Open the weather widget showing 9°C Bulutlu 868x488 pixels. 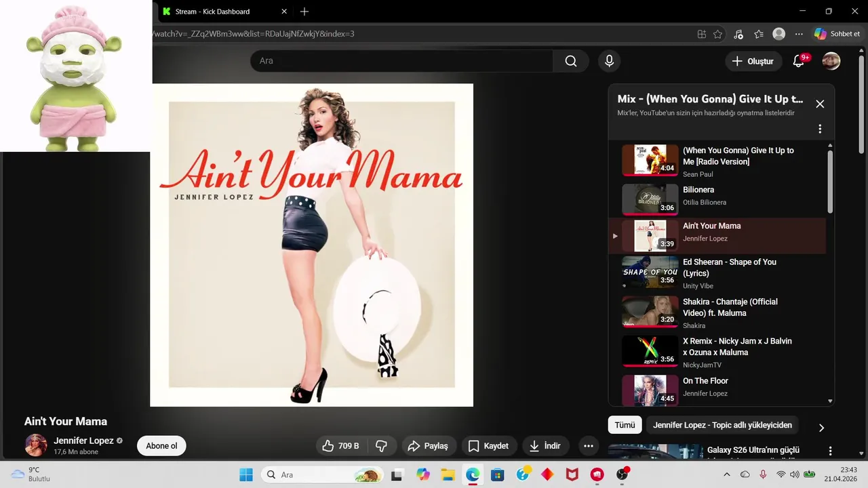pyautogui.click(x=31, y=474)
